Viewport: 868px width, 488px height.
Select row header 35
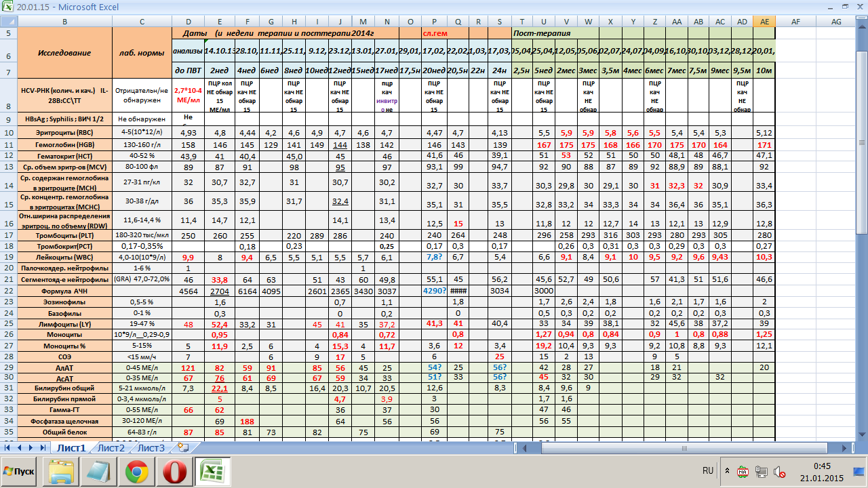click(x=8, y=431)
